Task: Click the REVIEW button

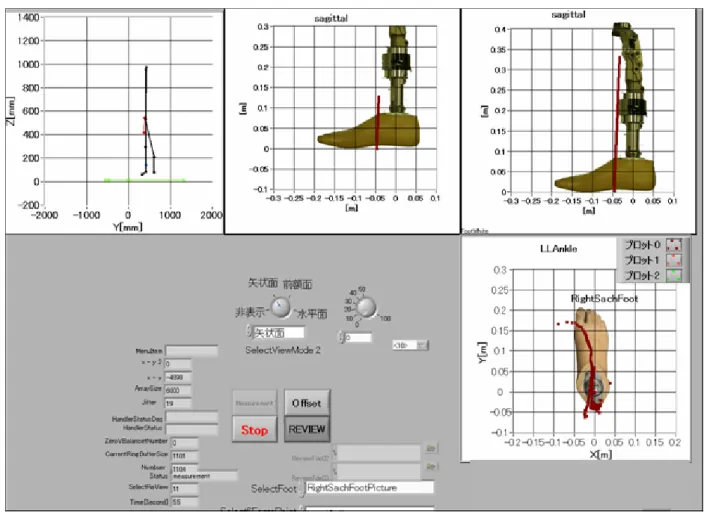Action: pos(307,429)
